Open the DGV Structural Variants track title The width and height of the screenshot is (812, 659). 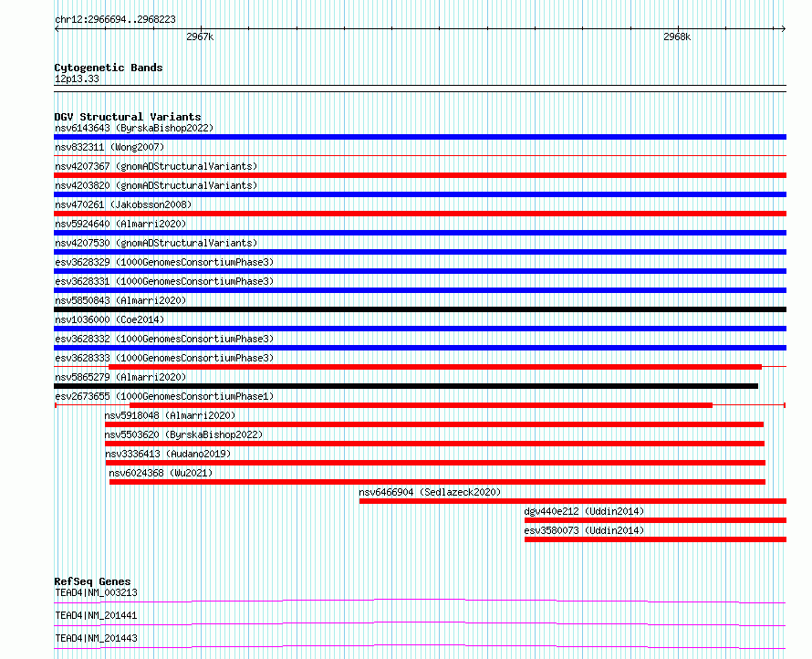(128, 117)
